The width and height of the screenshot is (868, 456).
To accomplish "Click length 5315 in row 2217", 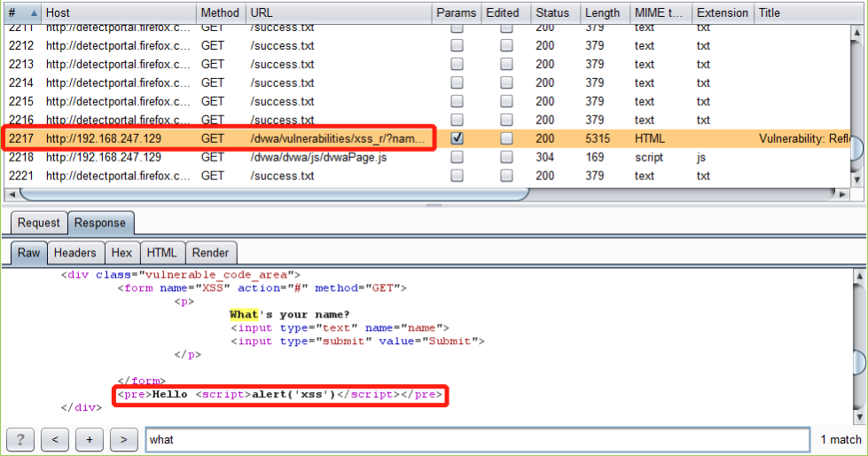I will [x=598, y=138].
